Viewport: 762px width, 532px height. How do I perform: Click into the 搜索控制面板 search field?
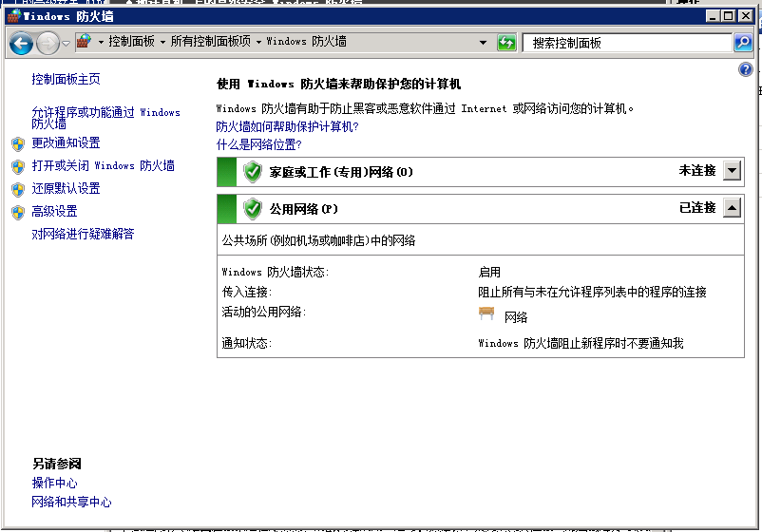(x=627, y=43)
